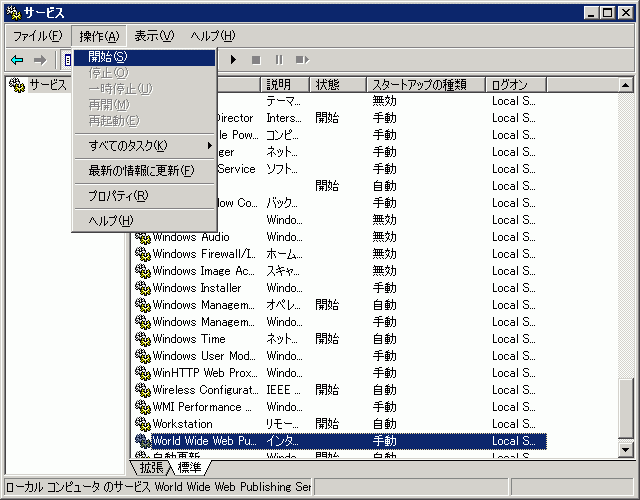This screenshot has height=500, width=640.
Task: Click the Back arrow toolbar button
Action: click(17, 60)
